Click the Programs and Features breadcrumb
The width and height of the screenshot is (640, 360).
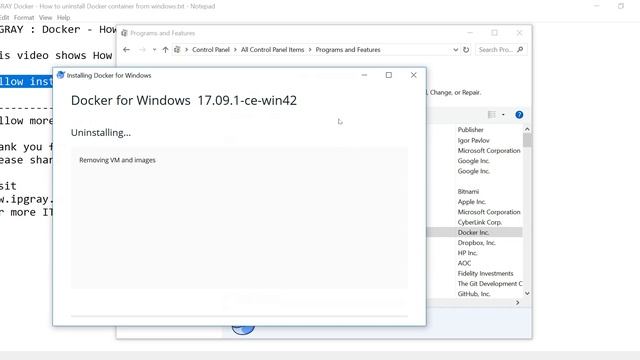(x=348, y=49)
